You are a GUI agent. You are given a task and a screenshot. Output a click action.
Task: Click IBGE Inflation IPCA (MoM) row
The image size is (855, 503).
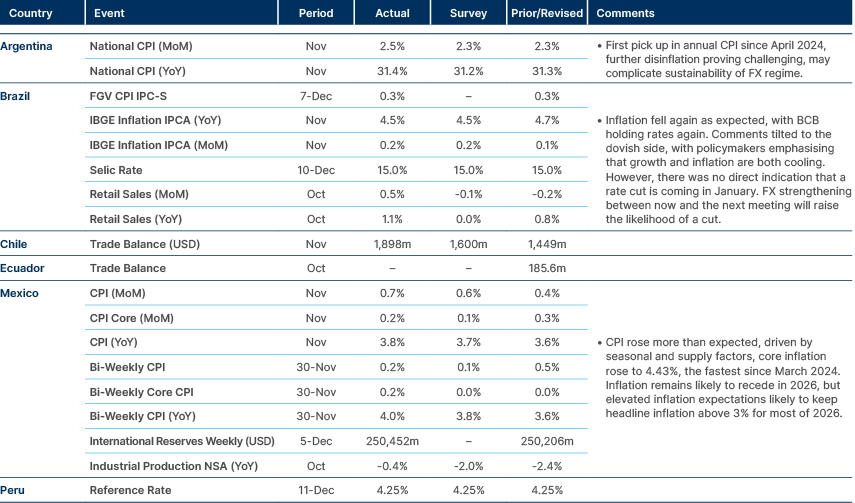tap(159, 145)
